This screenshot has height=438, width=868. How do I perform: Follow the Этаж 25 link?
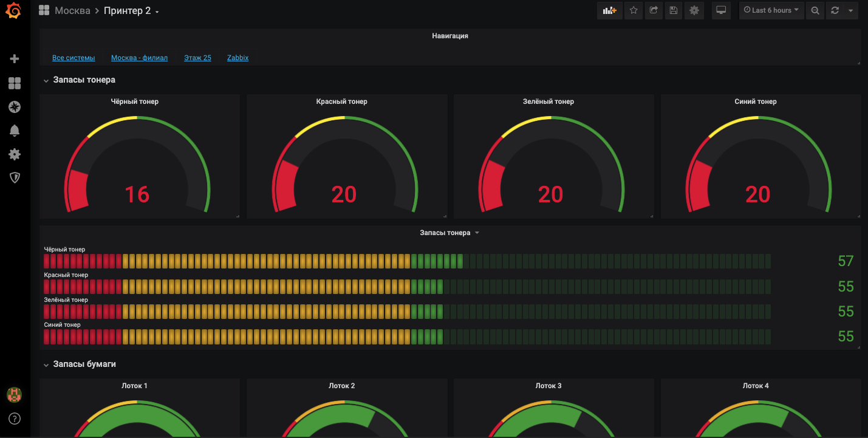pyautogui.click(x=197, y=58)
